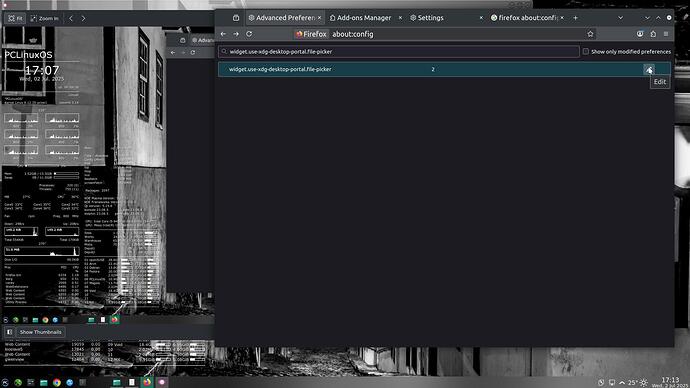
Task: Tick Show only modified preferences checkbox
Action: point(586,51)
